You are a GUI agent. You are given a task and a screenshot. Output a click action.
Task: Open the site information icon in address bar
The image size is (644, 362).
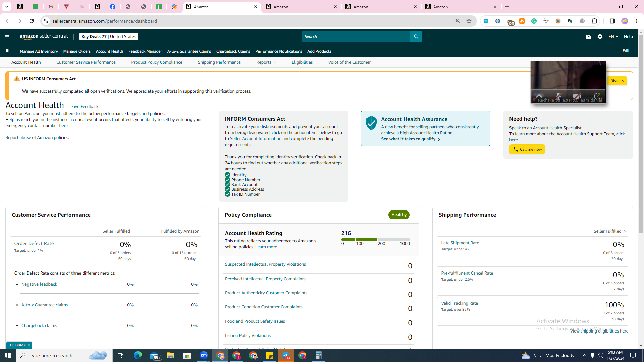coord(46,21)
